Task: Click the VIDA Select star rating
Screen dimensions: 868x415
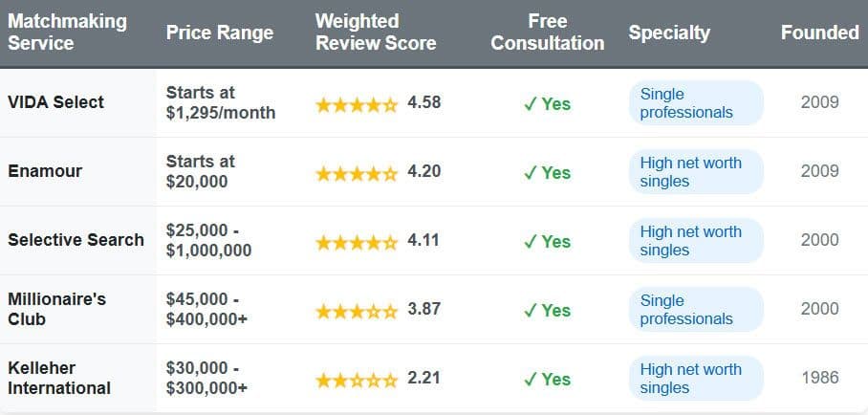Action: coord(357,103)
